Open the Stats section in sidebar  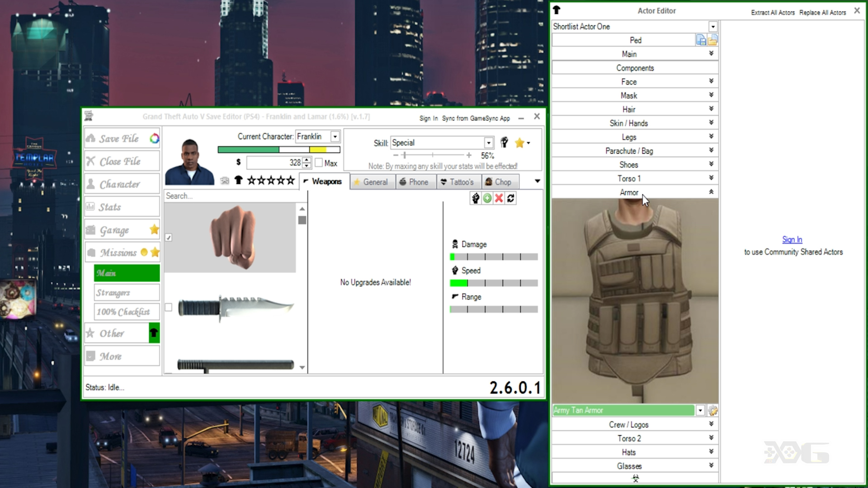coord(122,207)
